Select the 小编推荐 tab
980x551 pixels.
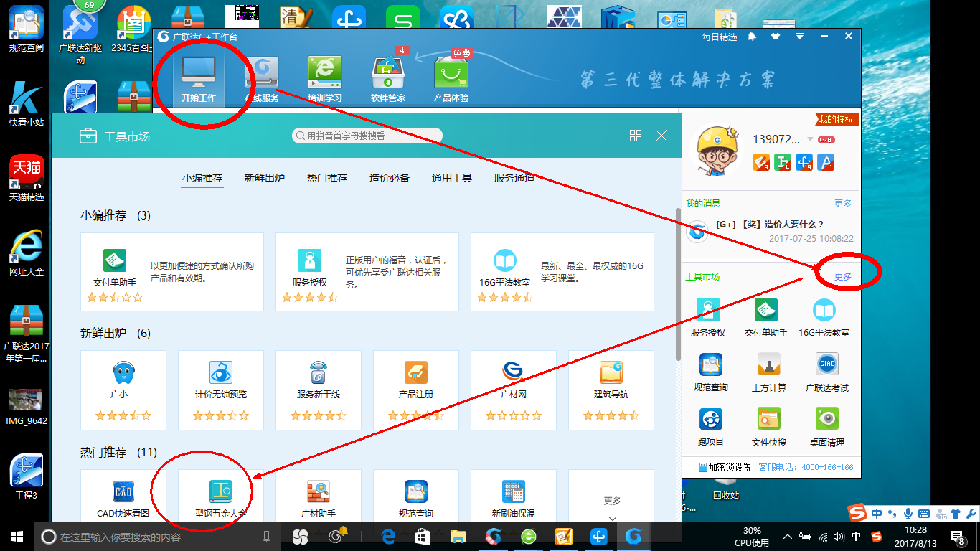[x=202, y=178]
